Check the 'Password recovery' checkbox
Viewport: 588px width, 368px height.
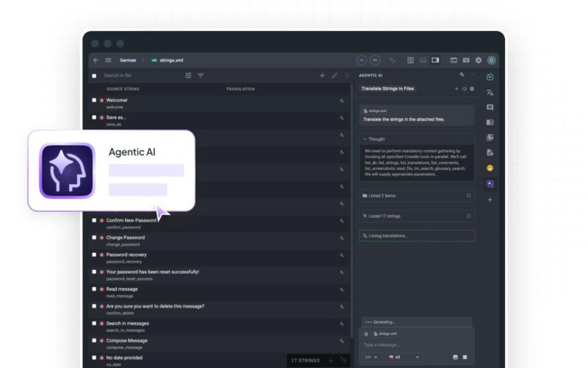point(94,255)
